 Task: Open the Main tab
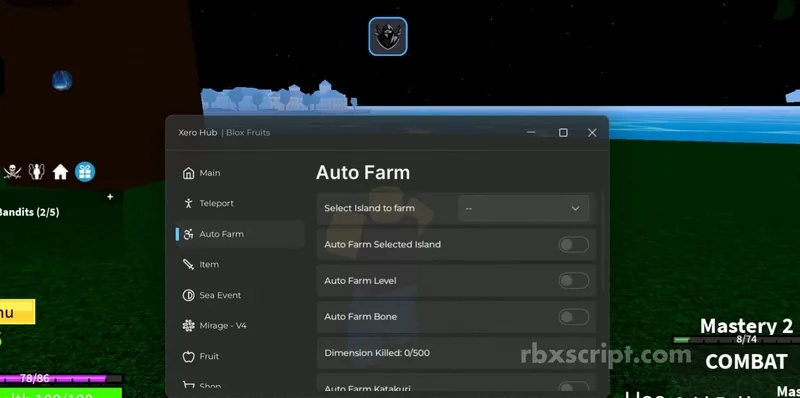point(240,173)
